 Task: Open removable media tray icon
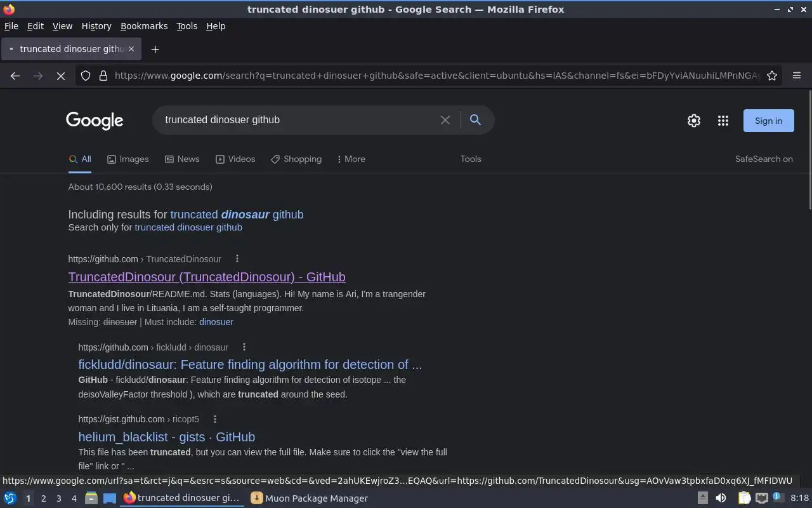(702, 498)
